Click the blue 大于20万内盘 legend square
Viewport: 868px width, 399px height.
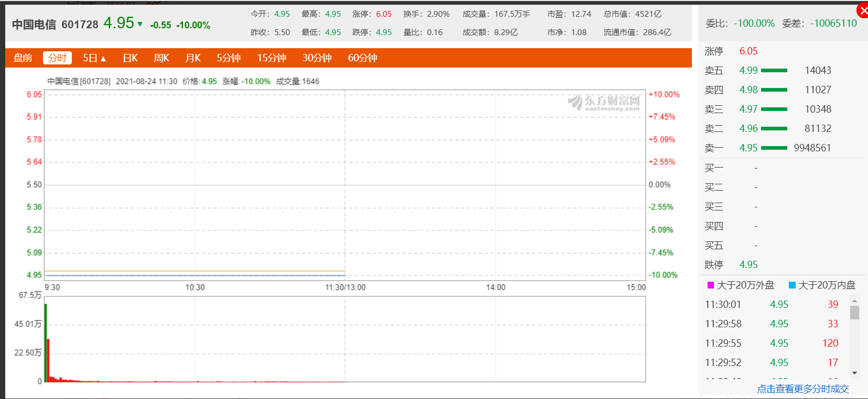tap(792, 285)
